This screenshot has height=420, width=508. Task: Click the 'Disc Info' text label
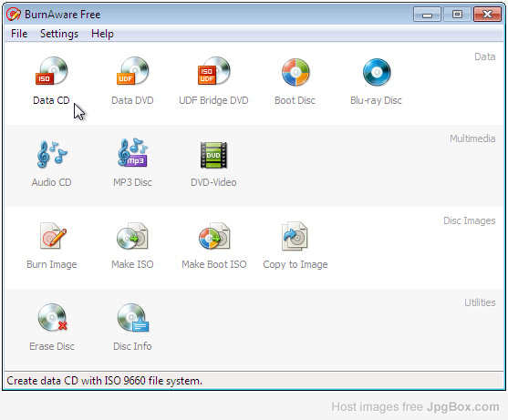pos(132,346)
